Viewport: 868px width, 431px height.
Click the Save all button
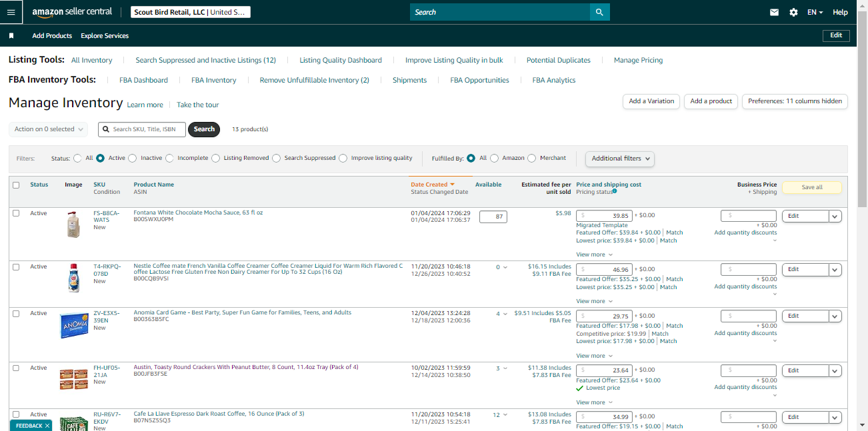tap(811, 187)
